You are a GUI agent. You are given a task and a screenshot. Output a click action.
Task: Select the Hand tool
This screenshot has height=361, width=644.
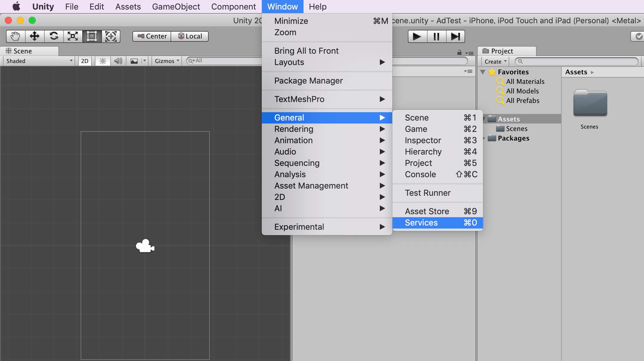pyautogui.click(x=16, y=36)
